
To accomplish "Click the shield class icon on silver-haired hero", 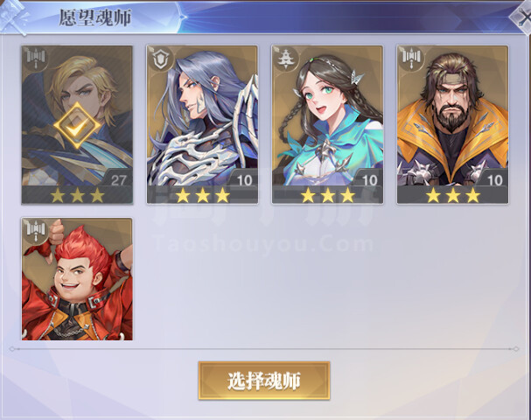I will click(x=161, y=58).
